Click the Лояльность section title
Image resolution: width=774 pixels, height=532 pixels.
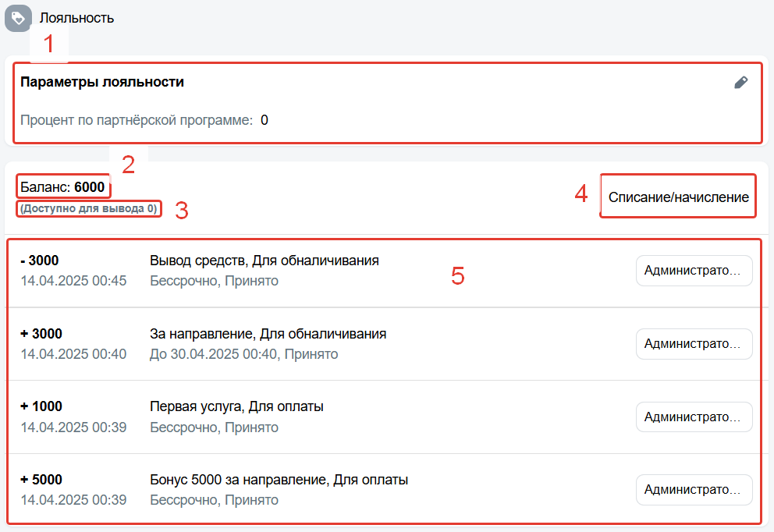pyautogui.click(x=76, y=18)
